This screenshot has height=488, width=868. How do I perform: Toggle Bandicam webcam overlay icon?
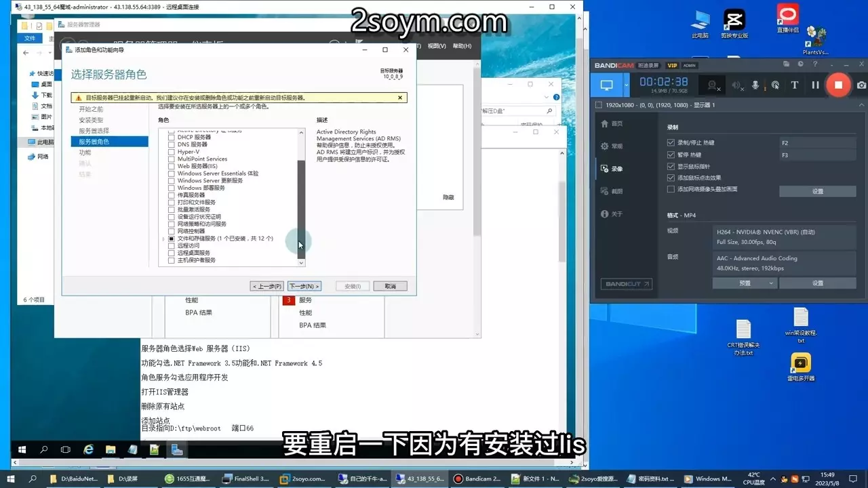point(712,85)
